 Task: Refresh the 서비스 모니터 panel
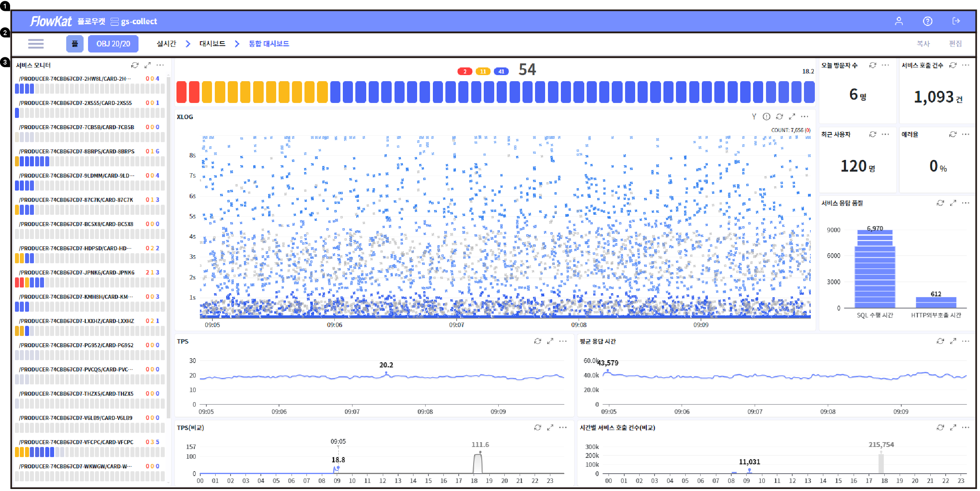(135, 65)
